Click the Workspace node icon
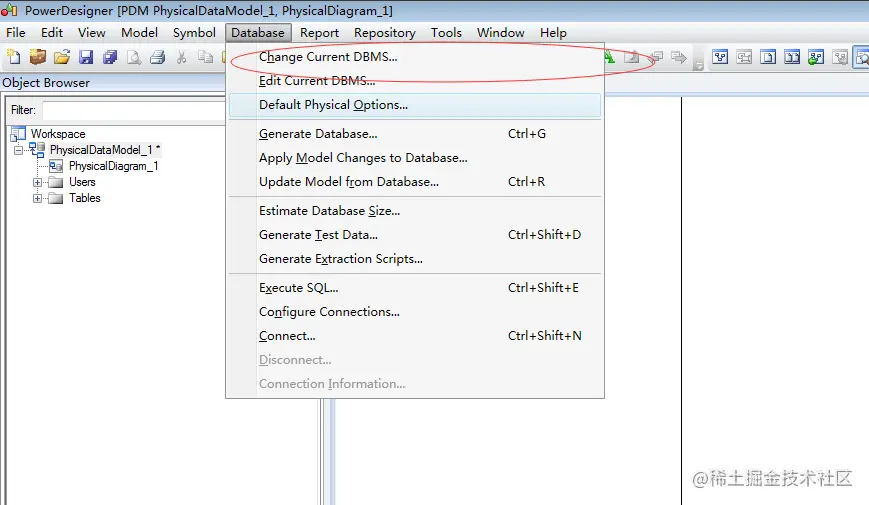 [18, 134]
